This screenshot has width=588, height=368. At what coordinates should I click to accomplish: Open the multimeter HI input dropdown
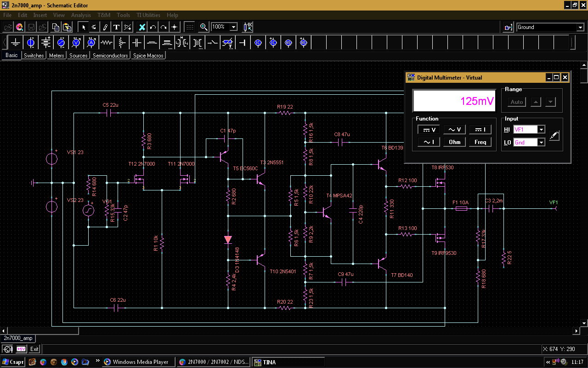(x=542, y=130)
